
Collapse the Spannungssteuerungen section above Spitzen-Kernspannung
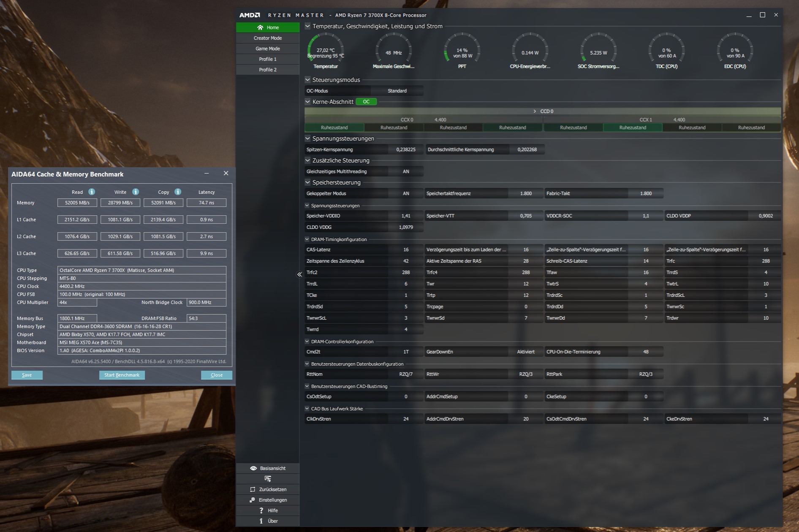click(x=307, y=138)
